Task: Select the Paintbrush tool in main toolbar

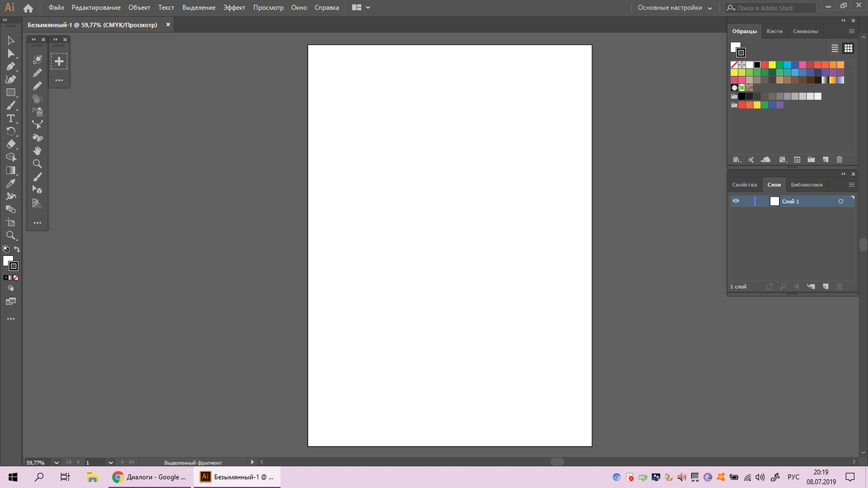Action: [x=11, y=106]
